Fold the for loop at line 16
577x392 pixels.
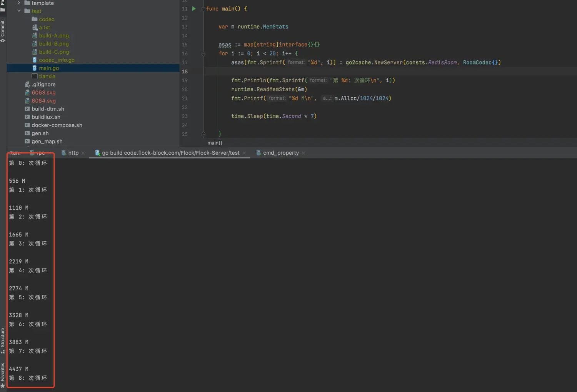tap(203, 53)
